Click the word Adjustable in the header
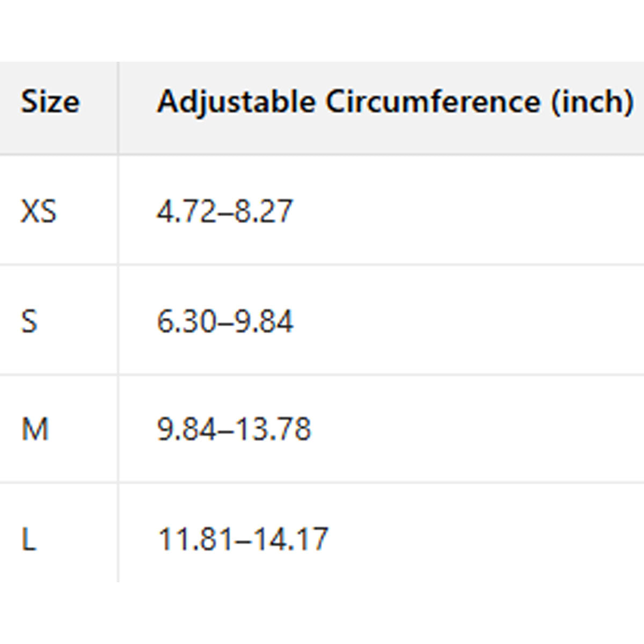This screenshot has width=644, height=644. 236,102
